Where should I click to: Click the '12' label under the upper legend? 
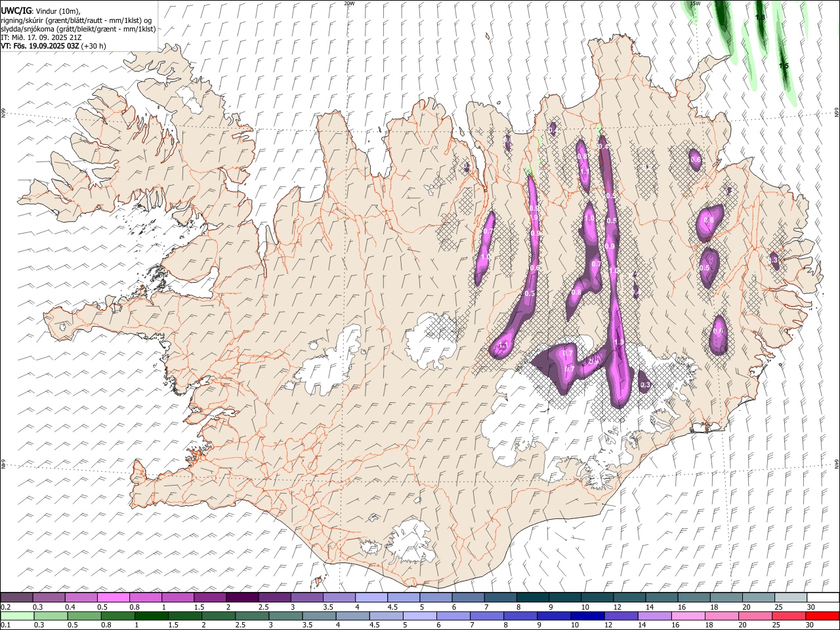point(618,607)
